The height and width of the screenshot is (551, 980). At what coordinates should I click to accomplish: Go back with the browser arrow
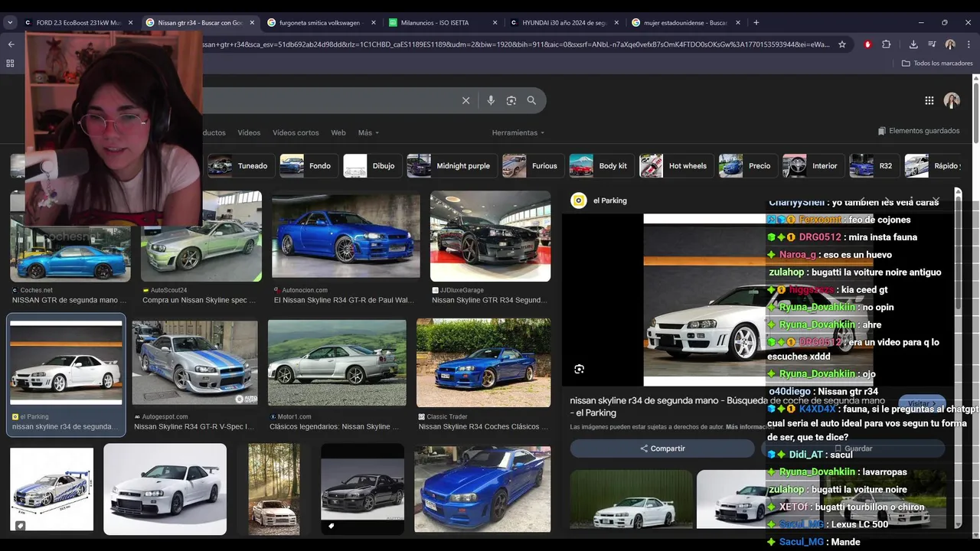pyautogui.click(x=11, y=44)
